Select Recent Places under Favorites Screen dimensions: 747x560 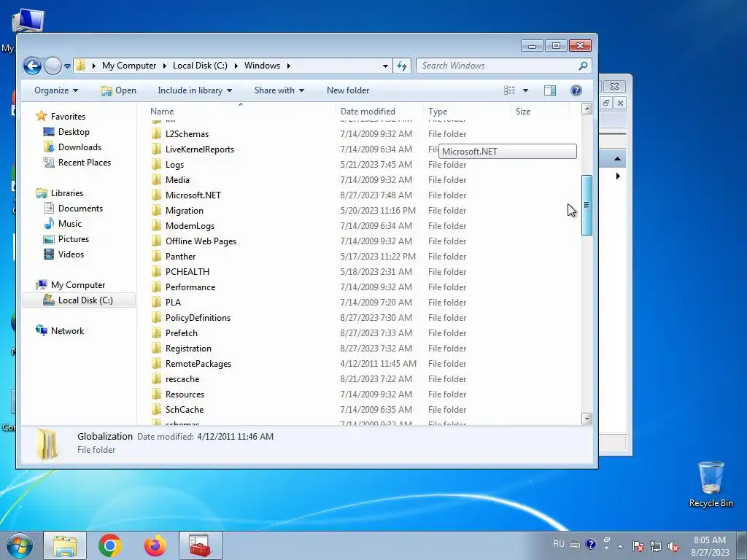click(x=77, y=163)
